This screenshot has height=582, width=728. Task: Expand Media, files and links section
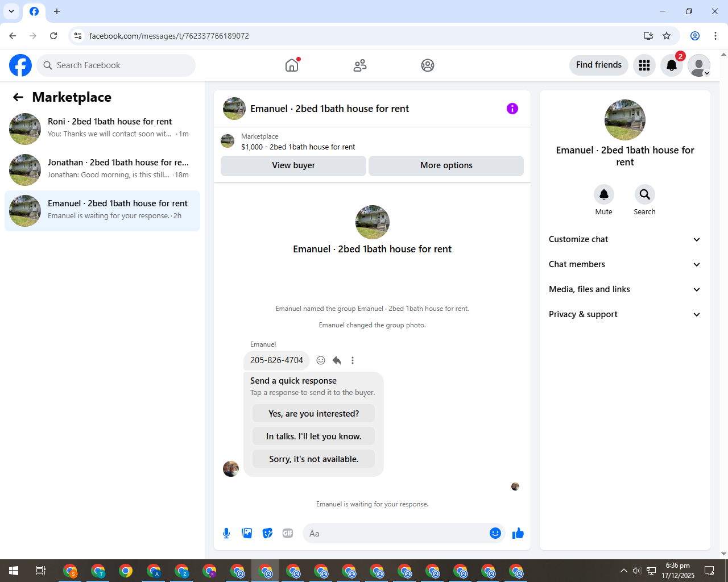pyautogui.click(x=625, y=289)
